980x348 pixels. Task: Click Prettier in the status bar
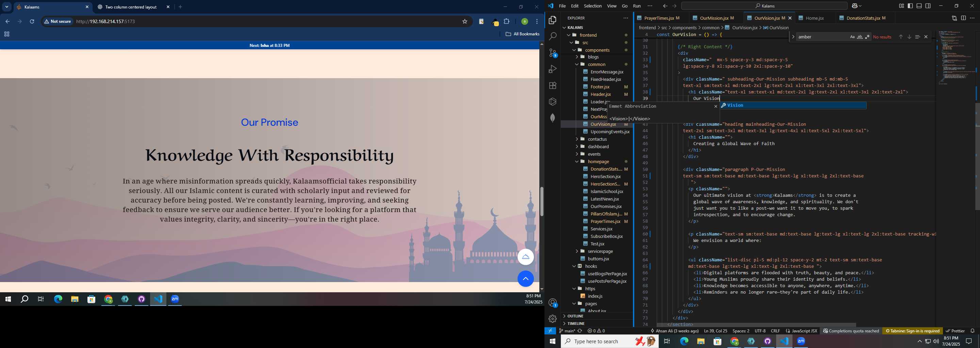pyautogui.click(x=955, y=331)
